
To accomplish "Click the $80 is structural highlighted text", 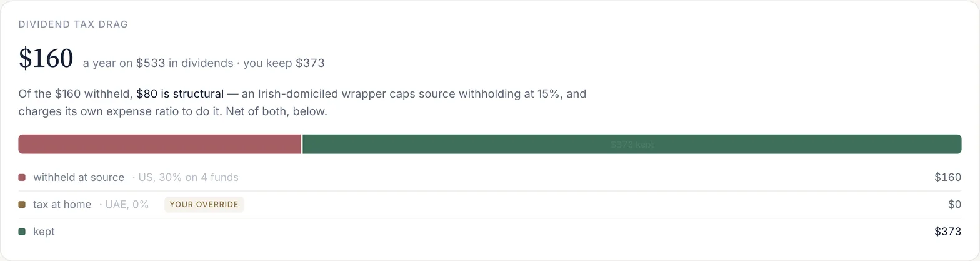I will [x=180, y=94].
